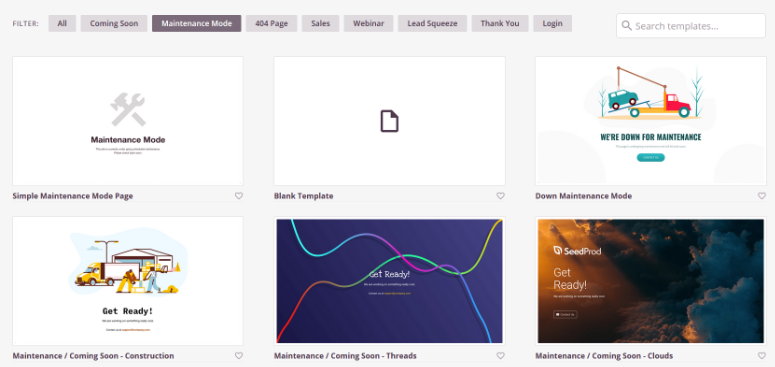Filter by Lead Squeeze
This screenshot has height=367, width=775.
coord(432,24)
